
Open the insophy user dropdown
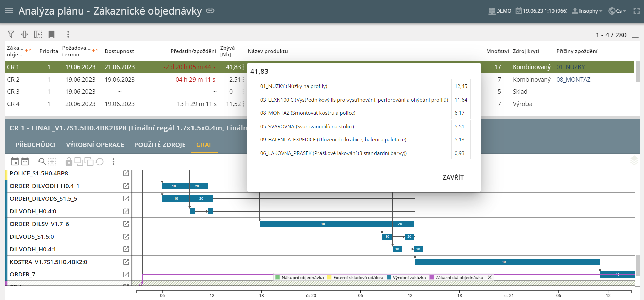point(588,11)
